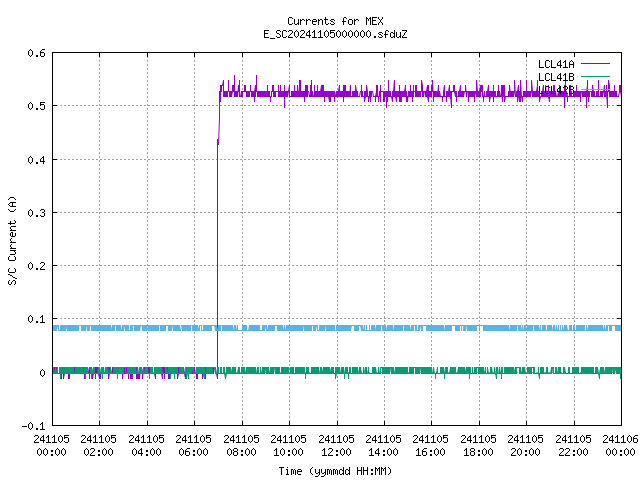Click the 0.3 y-axis tick label

[x=36, y=213]
